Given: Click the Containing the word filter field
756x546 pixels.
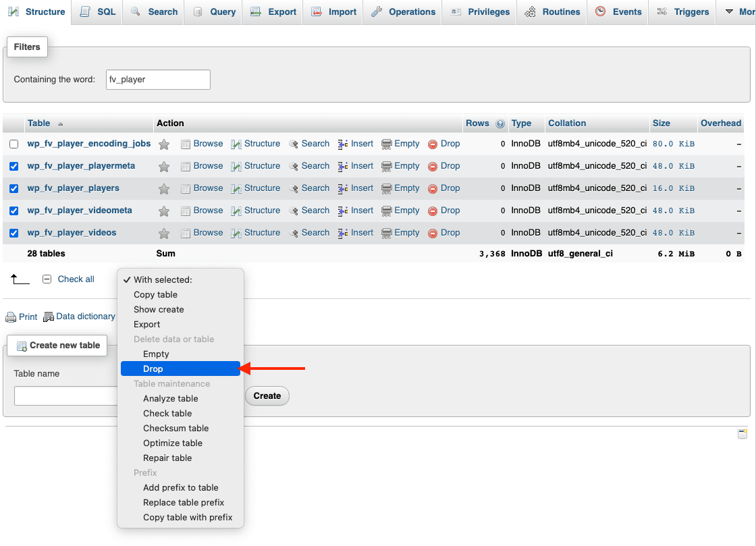Looking at the screenshot, I should click(x=158, y=80).
